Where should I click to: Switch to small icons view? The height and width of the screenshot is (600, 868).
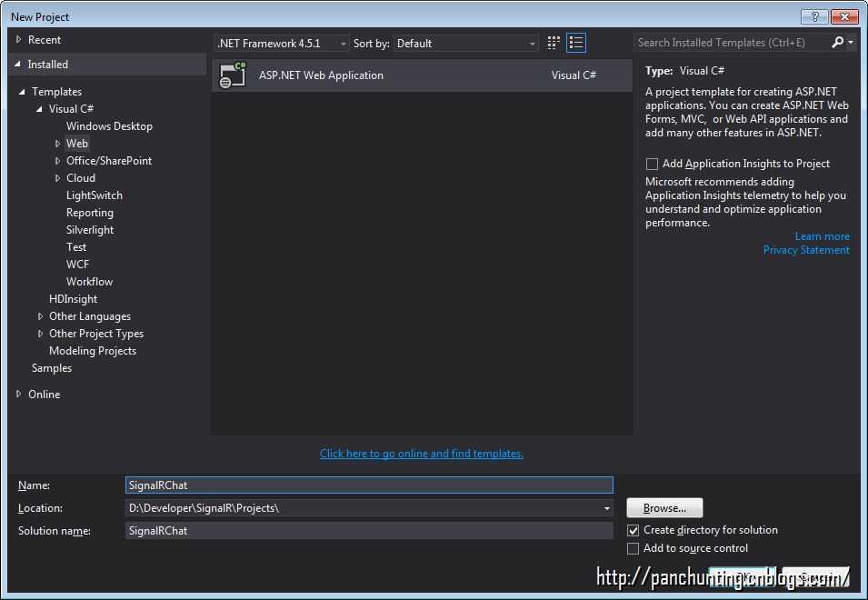coord(553,43)
